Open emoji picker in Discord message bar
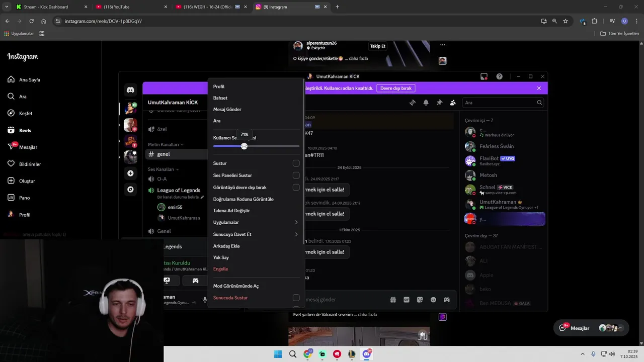This screenshot has height=362, width=644. 433,300
